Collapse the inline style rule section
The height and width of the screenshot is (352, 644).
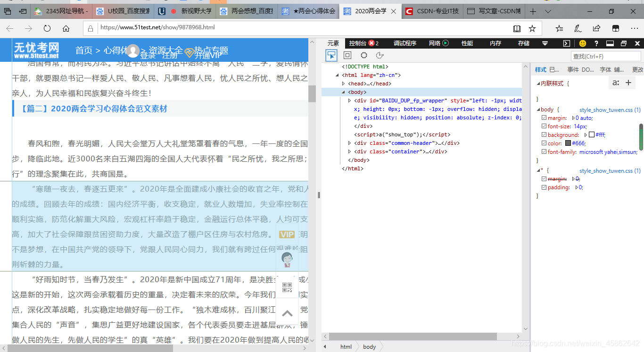click(538, 84)
